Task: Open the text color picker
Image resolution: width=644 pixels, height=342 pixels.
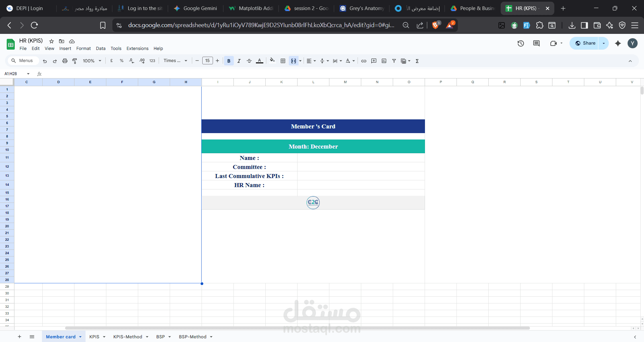Action: pos(260,61)
